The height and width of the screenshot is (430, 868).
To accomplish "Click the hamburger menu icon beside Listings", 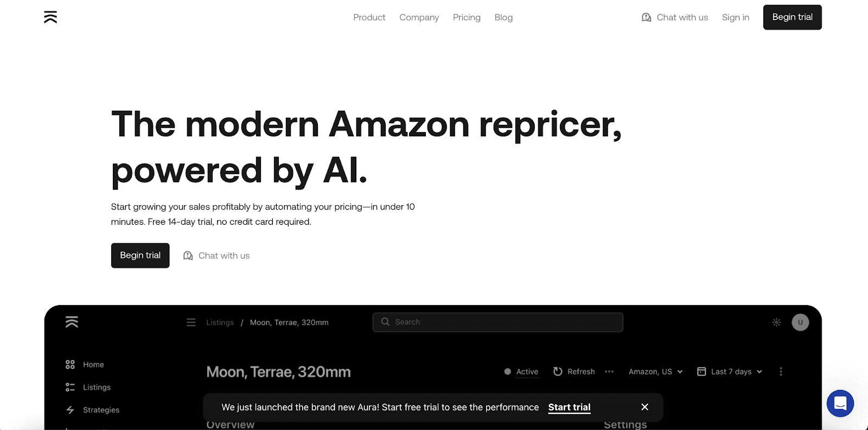I will [191, 322].
